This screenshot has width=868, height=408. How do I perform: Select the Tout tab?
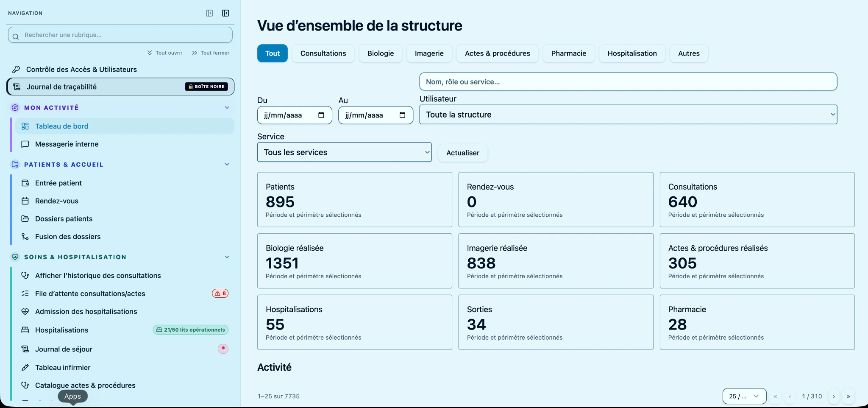[x=273, y=53]
